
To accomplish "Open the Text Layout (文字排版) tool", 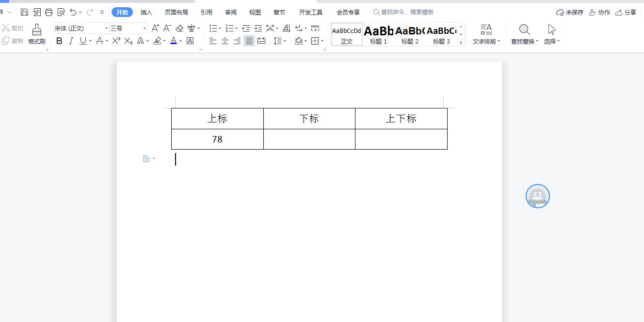I will [x=486, y=34].
